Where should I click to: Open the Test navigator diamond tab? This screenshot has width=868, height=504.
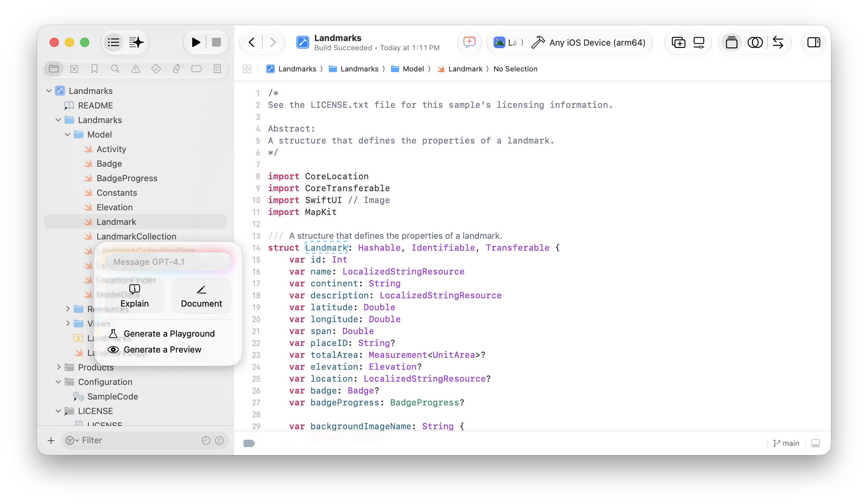[156, 69]
